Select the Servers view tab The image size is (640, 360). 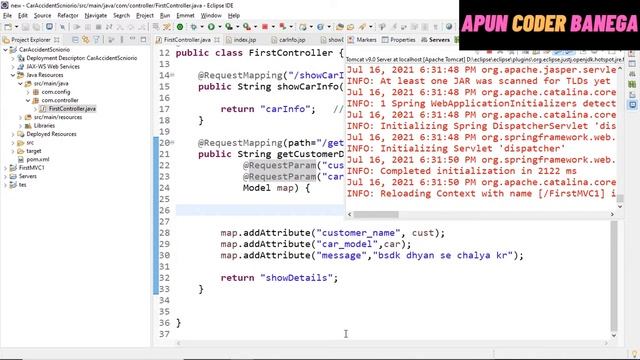435,40
